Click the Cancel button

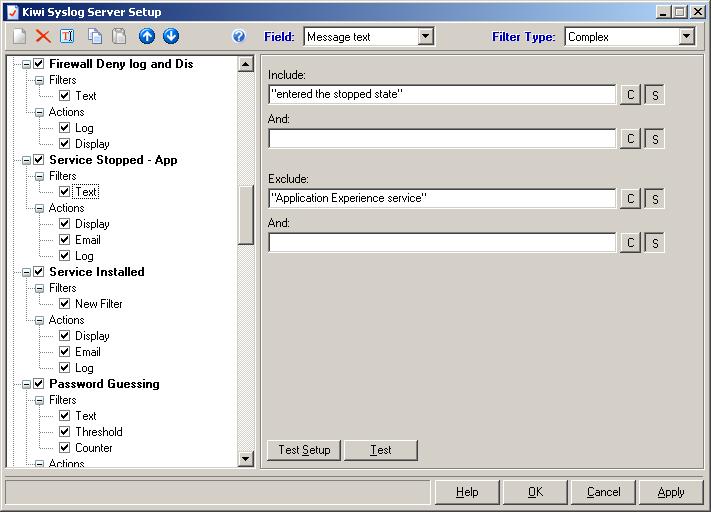tap(603, 492)
